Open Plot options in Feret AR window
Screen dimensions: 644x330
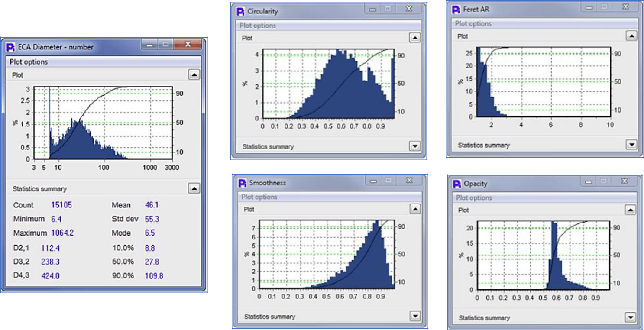coord(545,24)
